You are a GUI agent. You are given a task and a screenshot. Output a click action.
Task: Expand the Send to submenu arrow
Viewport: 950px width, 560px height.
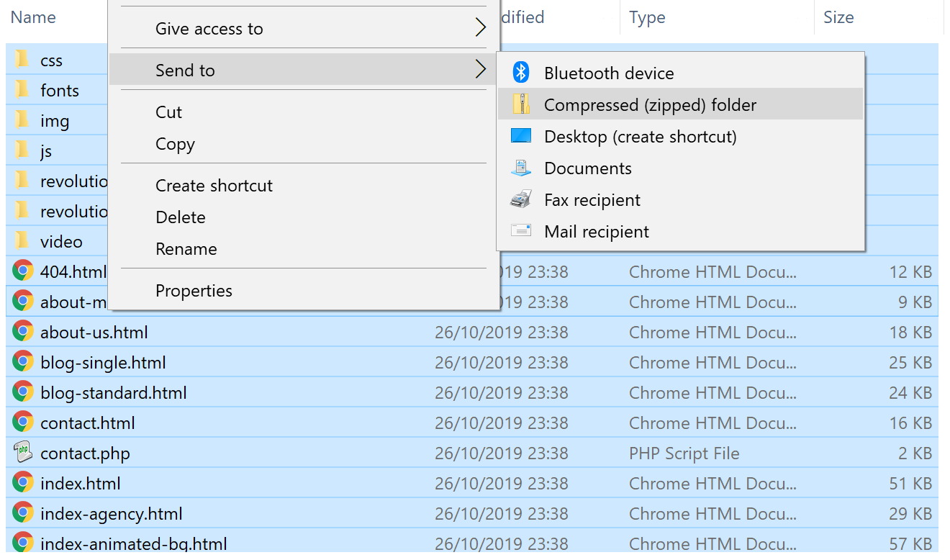coord(480,70)
